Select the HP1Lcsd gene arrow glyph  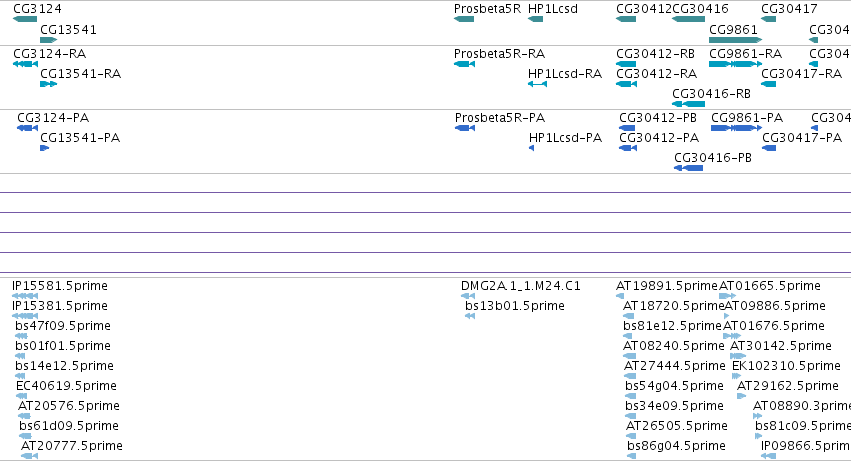536,19
